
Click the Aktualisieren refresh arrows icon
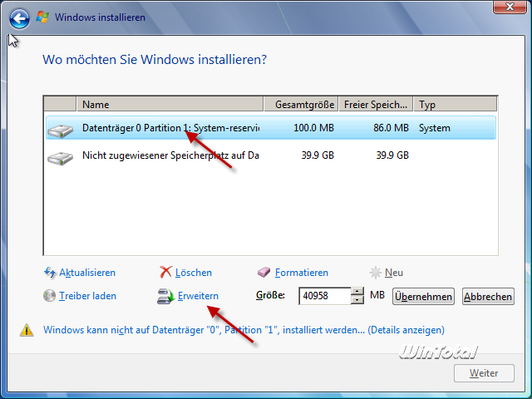[50, 273]
